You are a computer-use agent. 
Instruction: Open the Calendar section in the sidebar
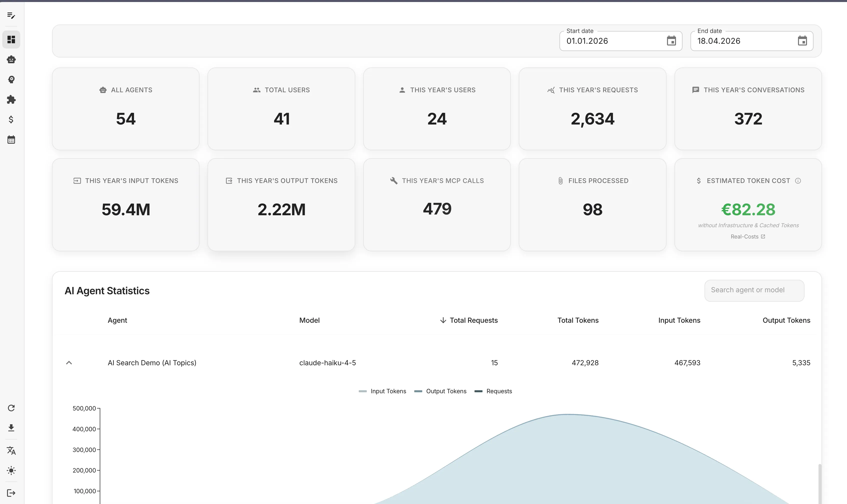coord(11,139)
